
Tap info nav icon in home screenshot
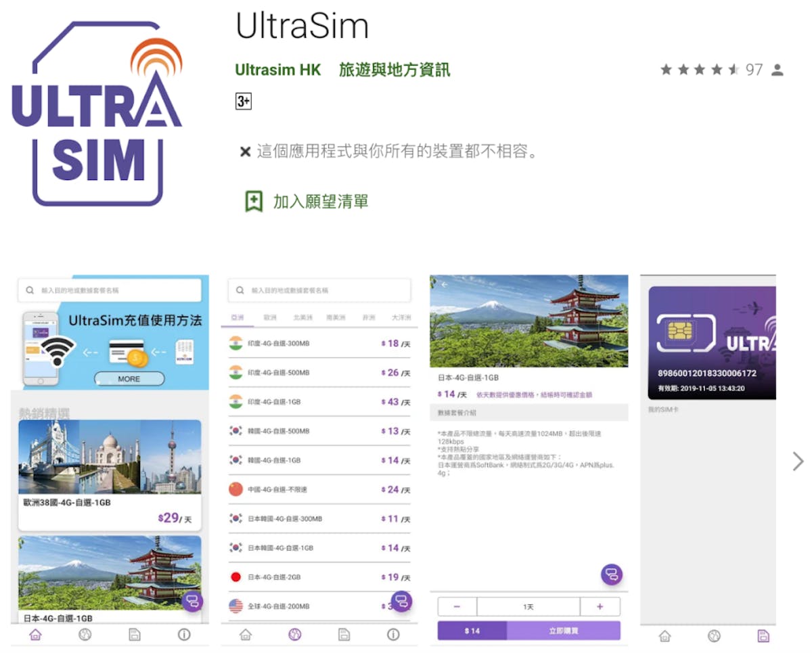point(183,635)
